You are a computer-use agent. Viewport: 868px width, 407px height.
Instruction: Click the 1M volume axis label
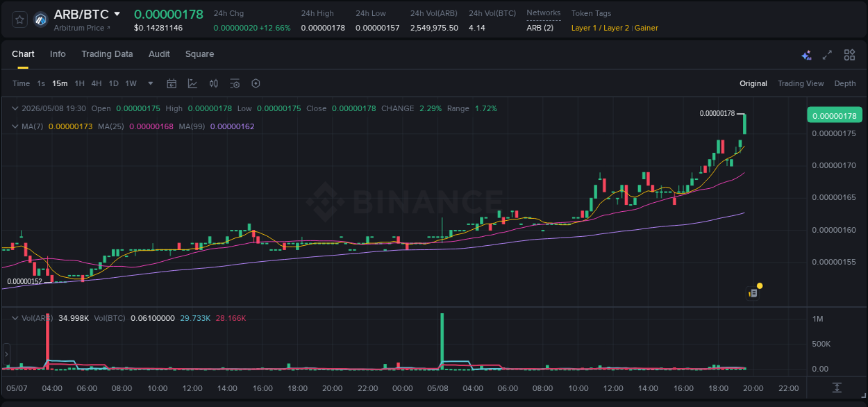[818, 319]
